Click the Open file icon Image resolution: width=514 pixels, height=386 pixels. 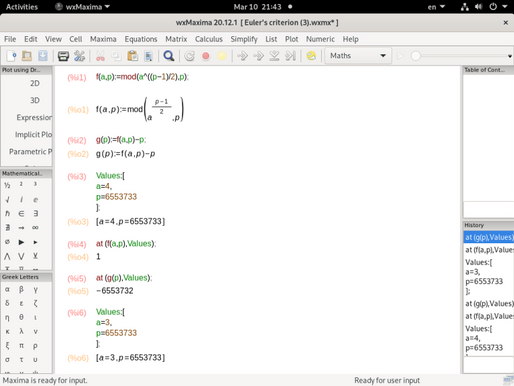pyautogui.click(x=27, y=56)
